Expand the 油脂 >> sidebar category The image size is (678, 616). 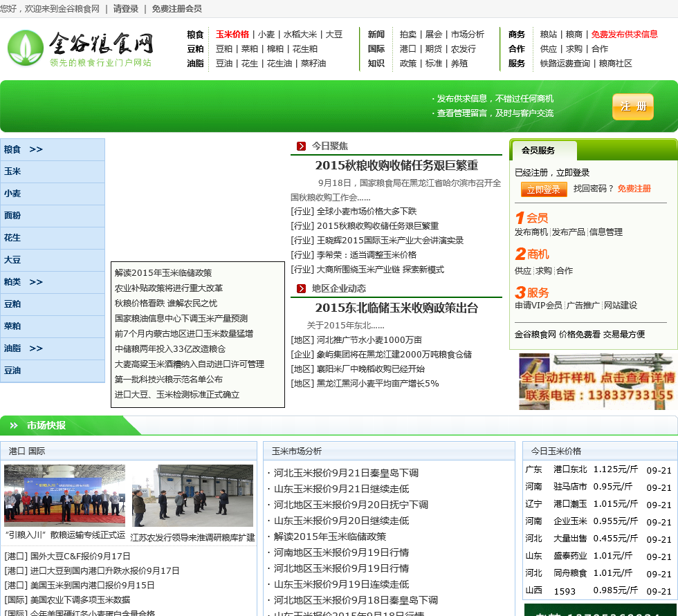tap(53, 348)
